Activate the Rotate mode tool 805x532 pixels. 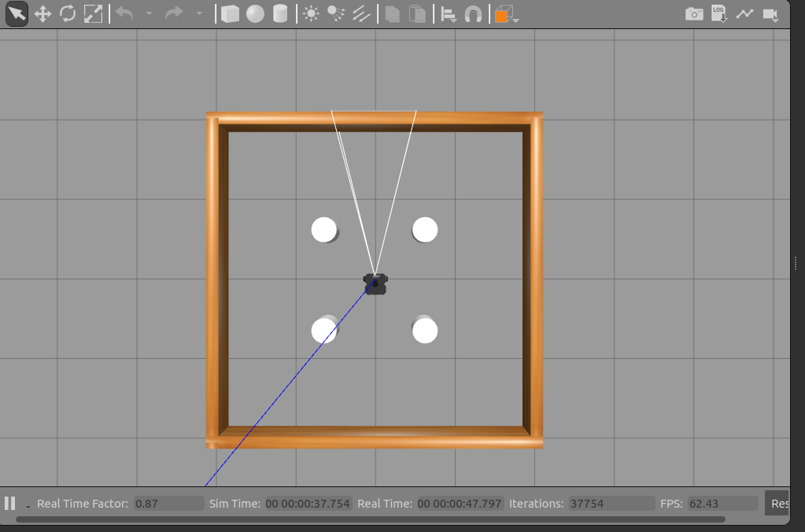pos(68,14)
